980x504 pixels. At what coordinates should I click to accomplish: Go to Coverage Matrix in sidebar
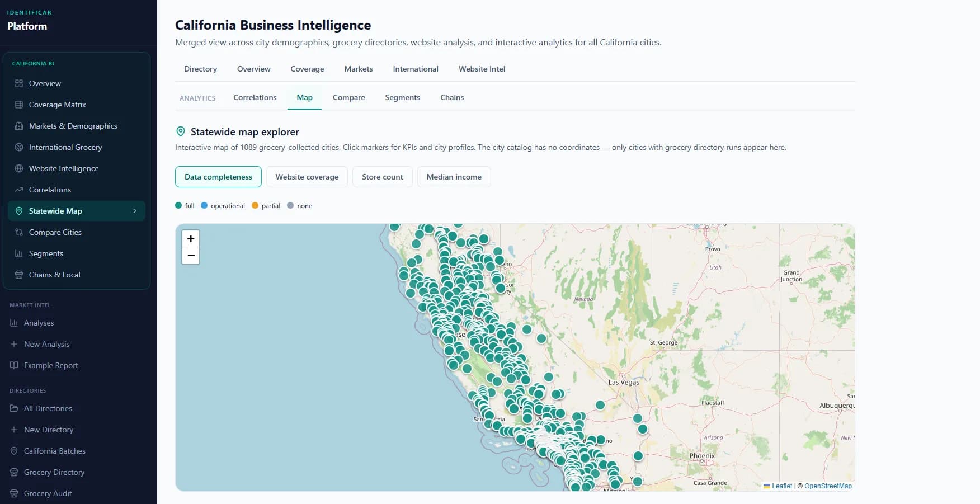pos(77,105)
